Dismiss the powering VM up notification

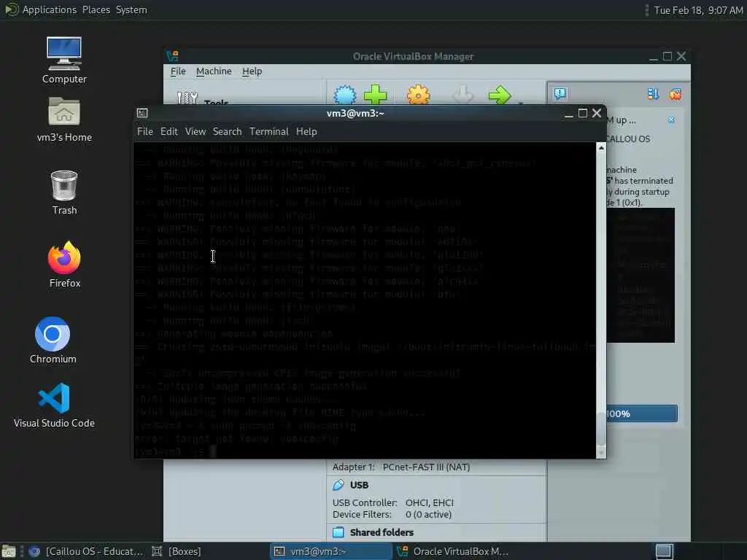tap(671, 120)
